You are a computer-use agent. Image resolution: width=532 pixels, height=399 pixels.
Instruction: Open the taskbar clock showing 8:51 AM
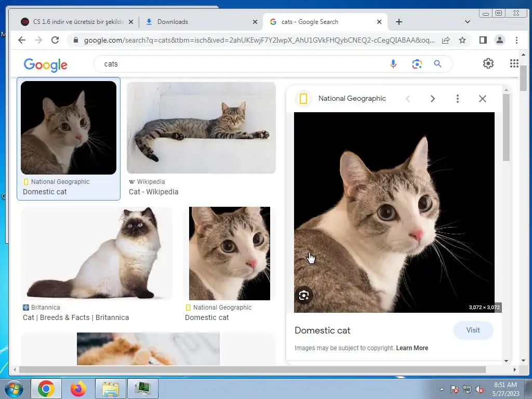click(506, 389)
